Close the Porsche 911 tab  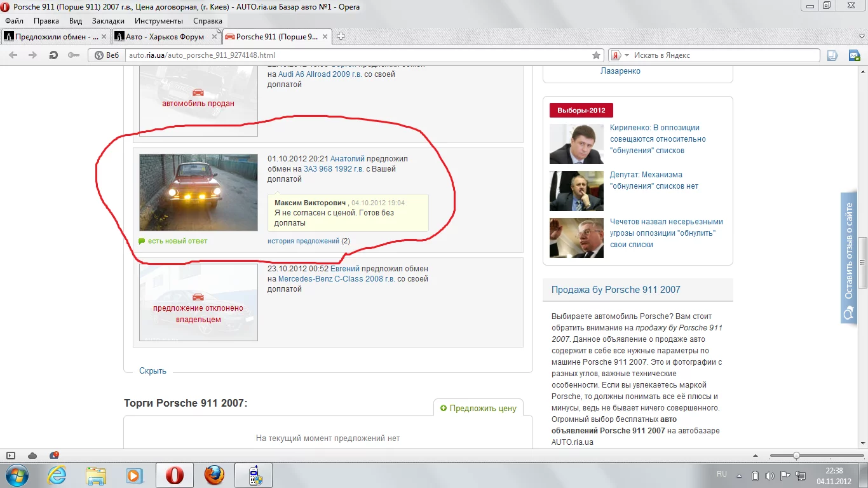click(x=324, y=37)
